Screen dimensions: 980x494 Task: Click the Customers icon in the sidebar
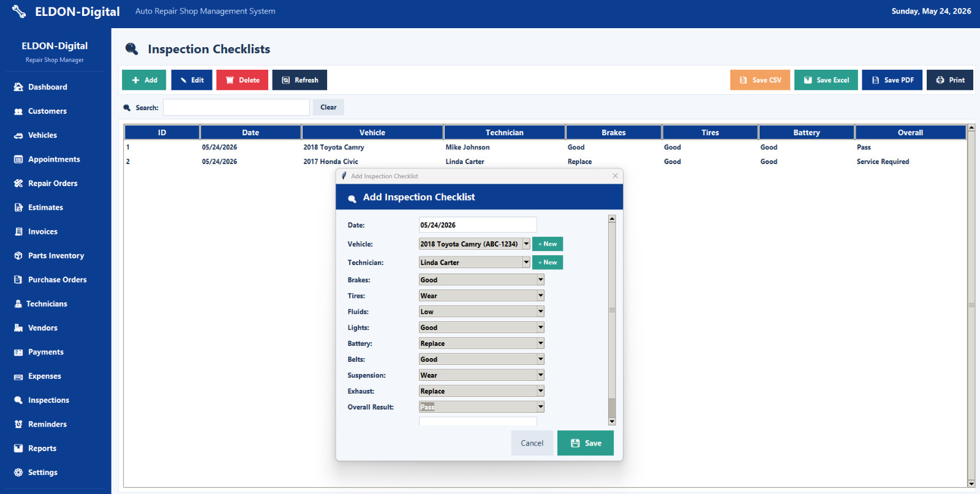[x=18, y=111]
